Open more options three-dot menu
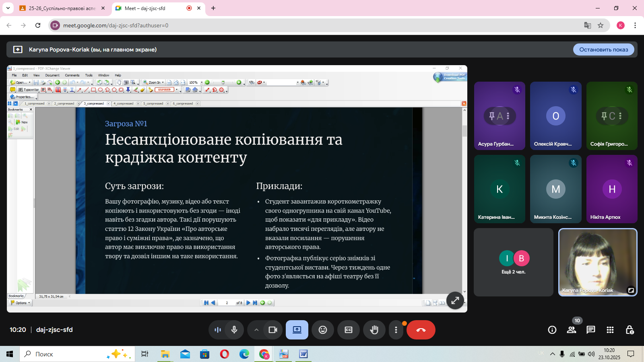This screenshot has height=362, width=644. click(x=396, y=330)
